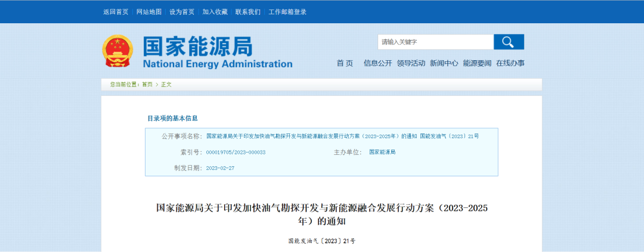
Task: Open 新闻中心 navigation item
Action: click(444, 63)
